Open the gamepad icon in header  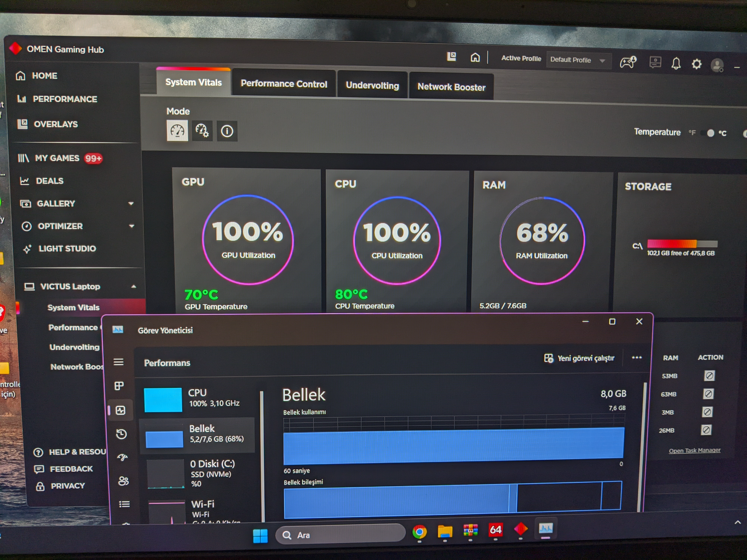(628, 62)
